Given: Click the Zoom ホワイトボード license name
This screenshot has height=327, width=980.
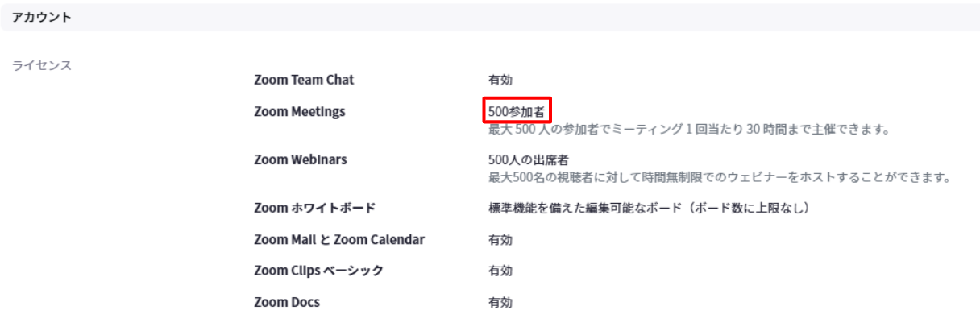Looking at the screenshot, I should pos(314,208).
